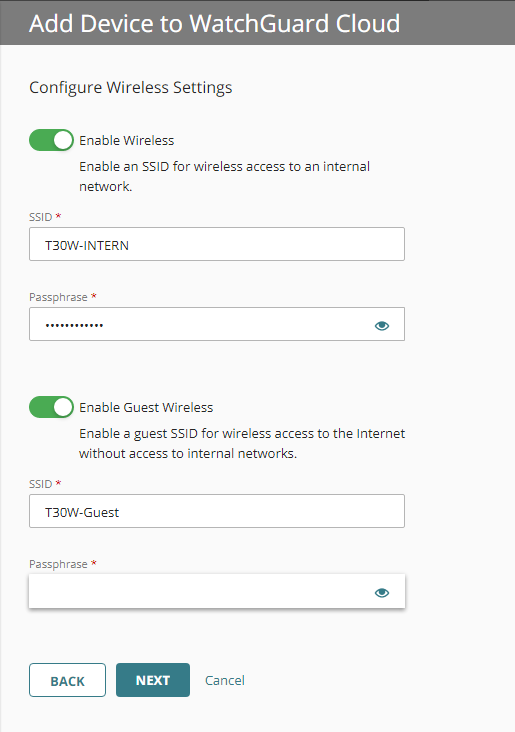This screenshot has width=515, height=732.
Task: Disable the Enable Guest Wireless switch
Action: (51, 407)
